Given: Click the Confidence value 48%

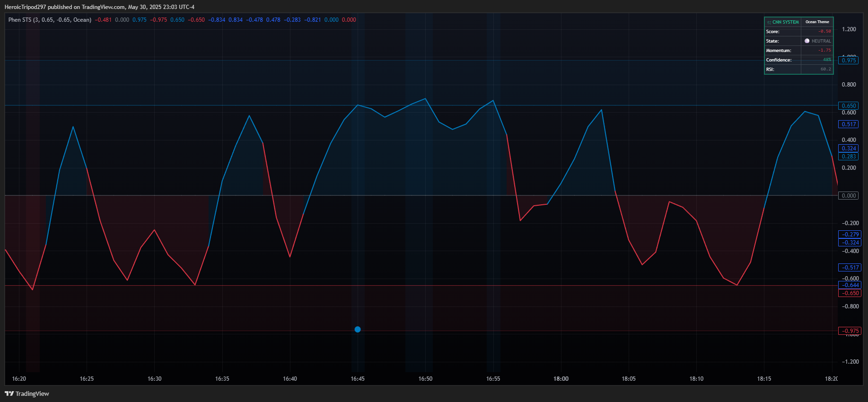Looking at the screenshot, I should (x=827, y=60).
